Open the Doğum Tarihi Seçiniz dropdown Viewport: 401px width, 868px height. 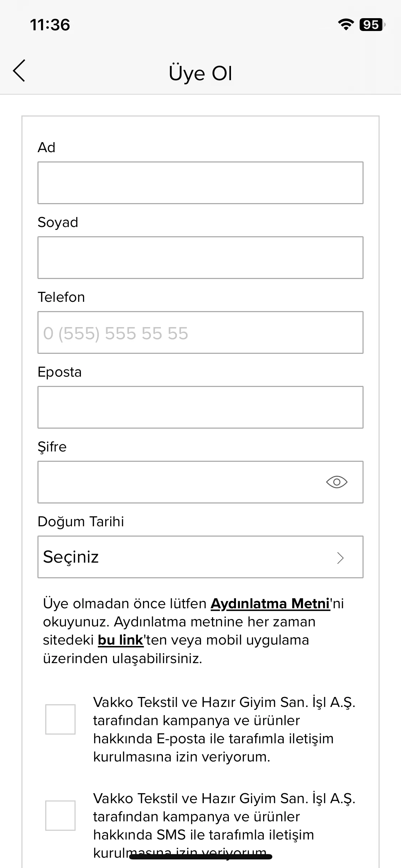[200, 557]
